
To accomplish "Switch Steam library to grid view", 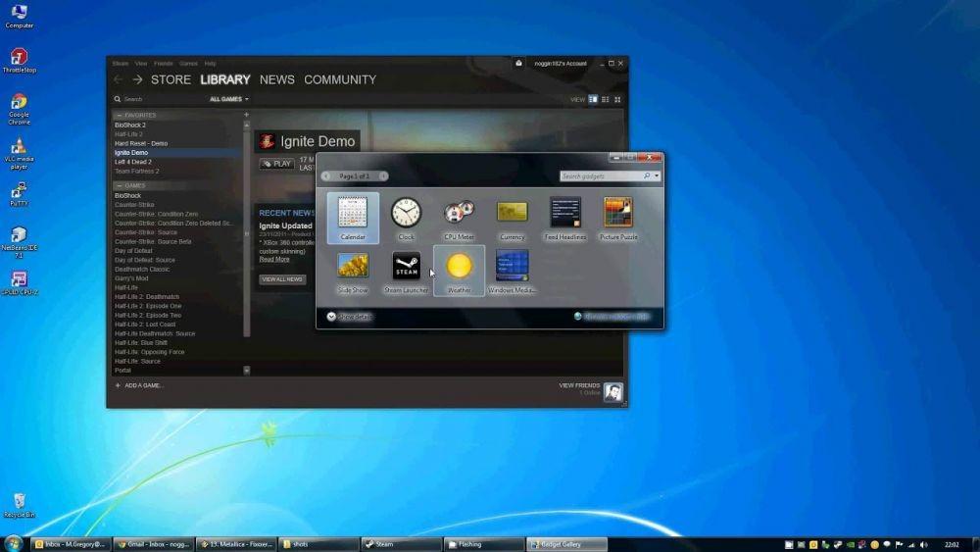I will click(617, 99).
